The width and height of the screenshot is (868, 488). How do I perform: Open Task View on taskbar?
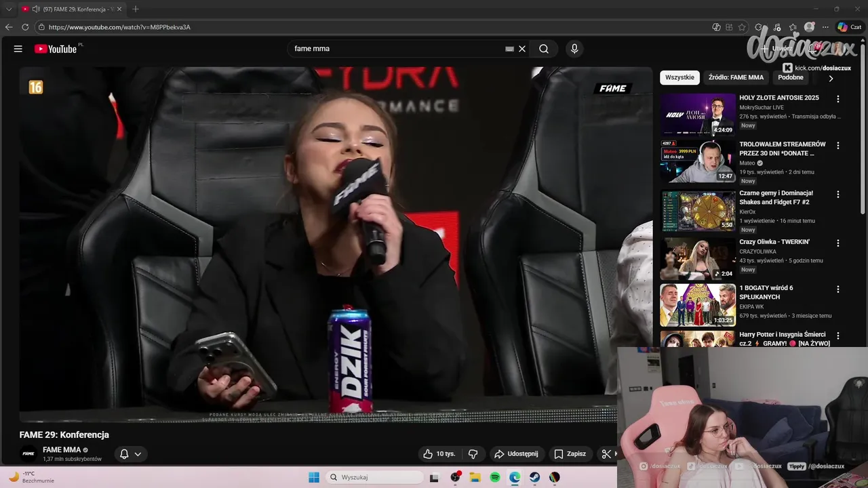435,477
